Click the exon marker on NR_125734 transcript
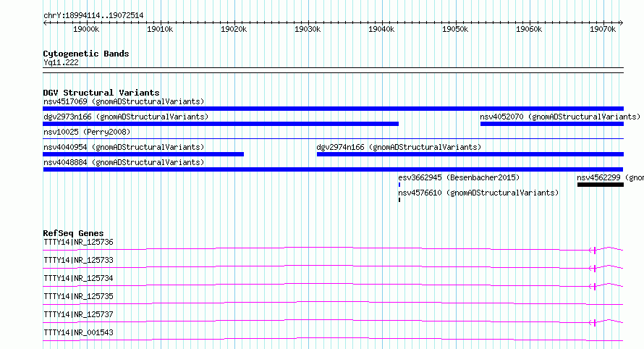Viewport: 644px width, 349px height. 594,286
